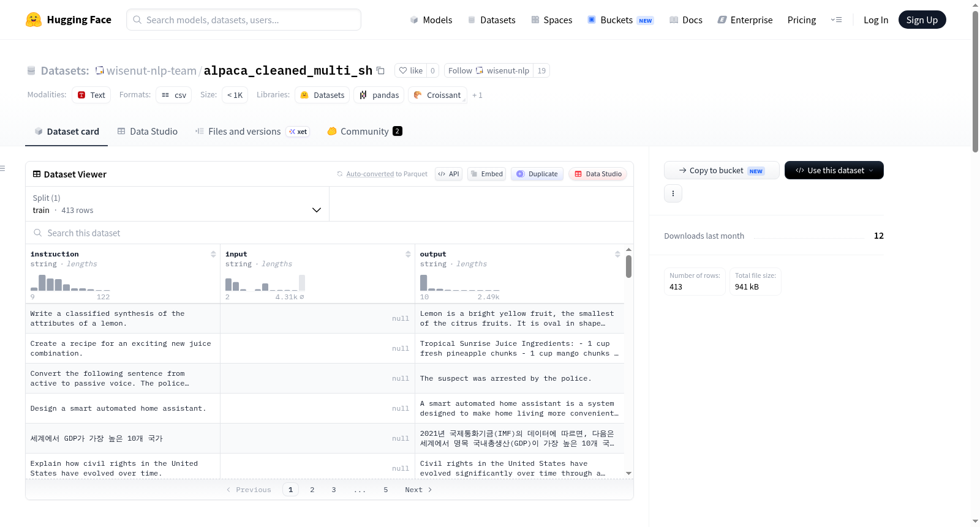This screenshot has width=980, height=527.
Task: Click the Next page button
Action: [418, 490]
